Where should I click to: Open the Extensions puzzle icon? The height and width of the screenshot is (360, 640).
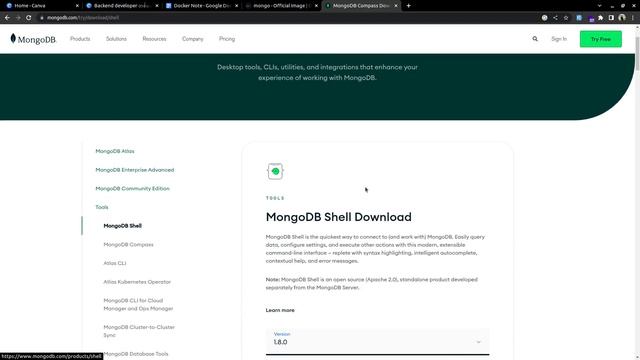(x=600, y=18)
